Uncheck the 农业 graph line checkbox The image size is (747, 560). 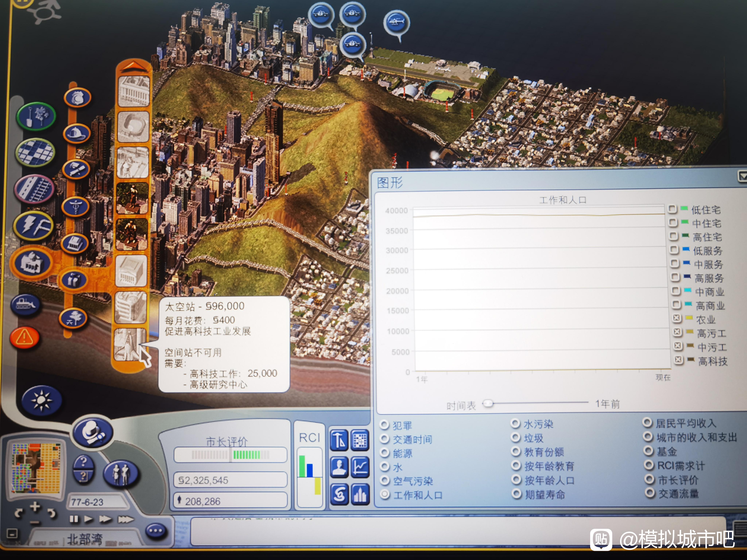click(676, 318)
